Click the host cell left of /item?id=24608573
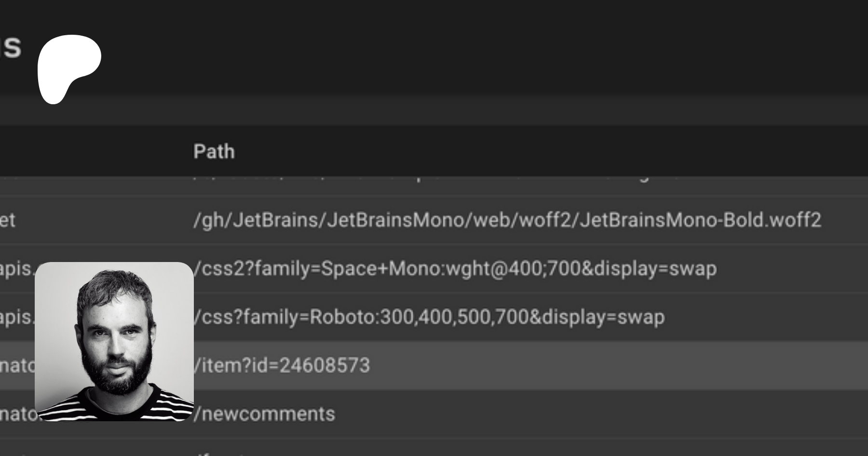This screenshot has height=456, width=868. point(17,365)
